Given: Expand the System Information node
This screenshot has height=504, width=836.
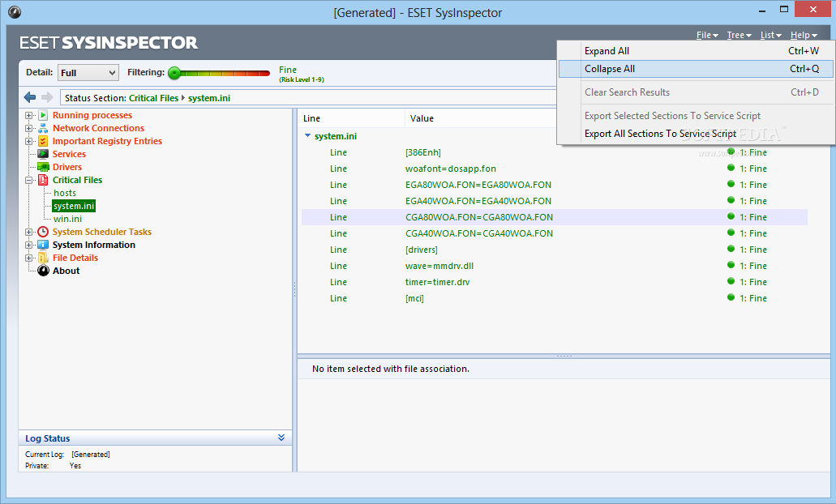Looking at the screenshot, I should point(29,245).
